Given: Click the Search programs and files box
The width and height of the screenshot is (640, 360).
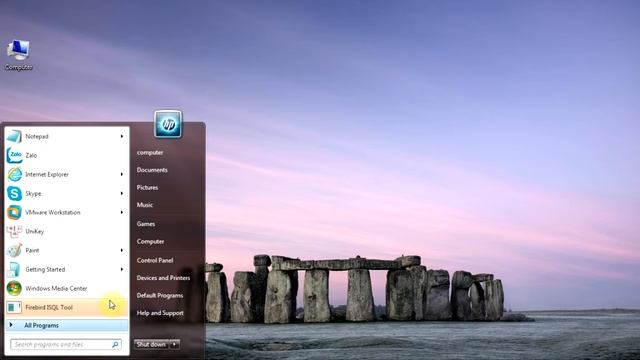Looking at the screenshot, I should point(66,344).
